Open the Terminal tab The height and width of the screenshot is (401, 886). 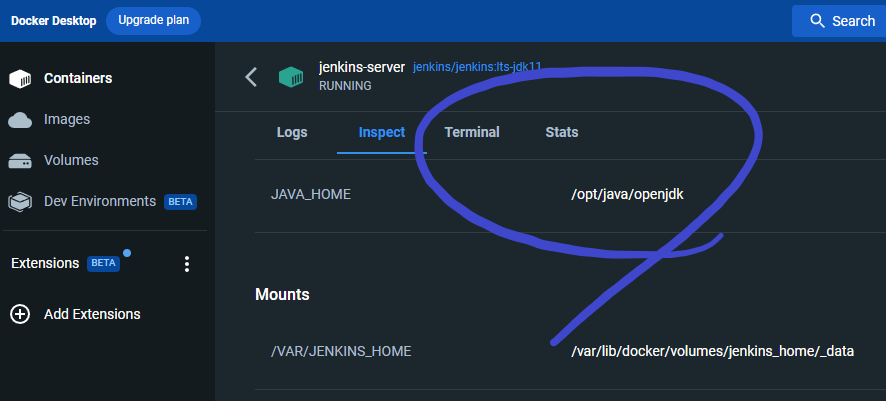[472, 132]
